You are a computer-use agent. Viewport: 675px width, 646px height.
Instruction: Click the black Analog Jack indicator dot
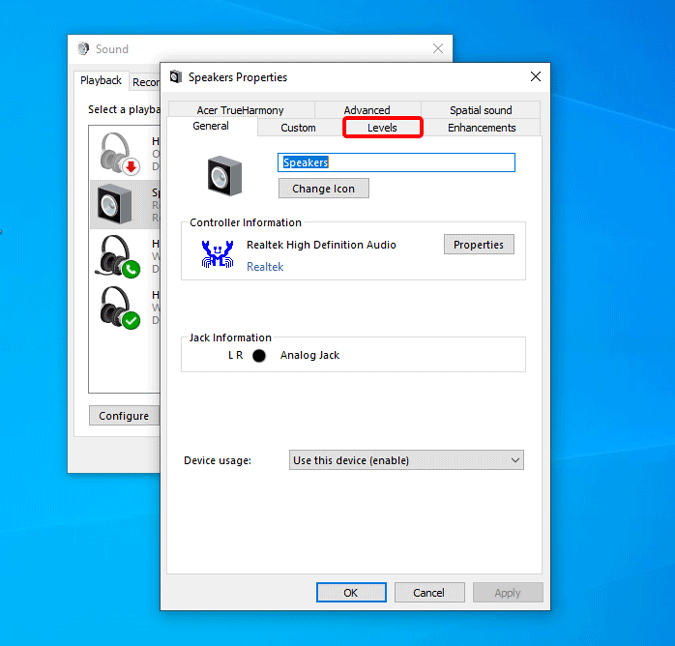[259, 356]
